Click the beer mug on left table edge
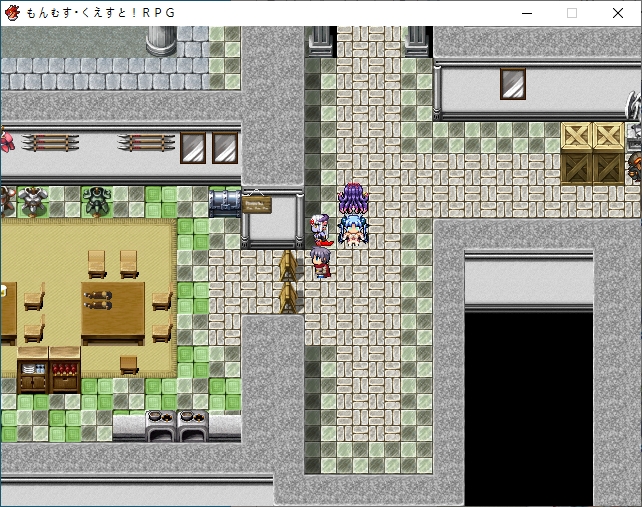The image size is (642, 507). [x=5, y=290]
